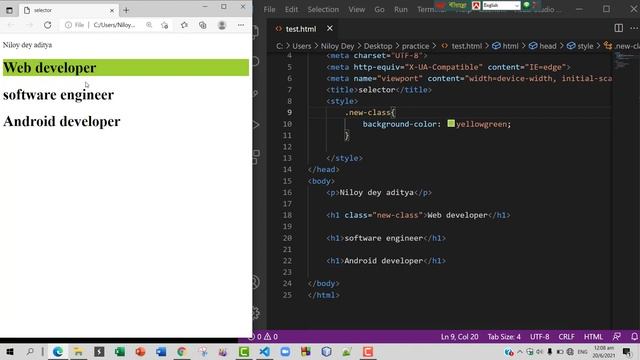Click the html breadcrumb symbol
The image size is (640, 360).
point(505,46)
